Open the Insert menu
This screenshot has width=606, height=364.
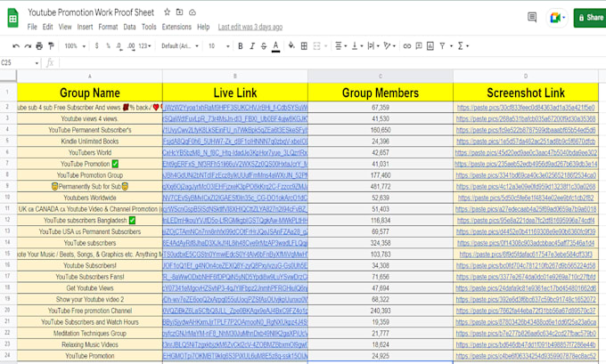click(x=85, y=27)
